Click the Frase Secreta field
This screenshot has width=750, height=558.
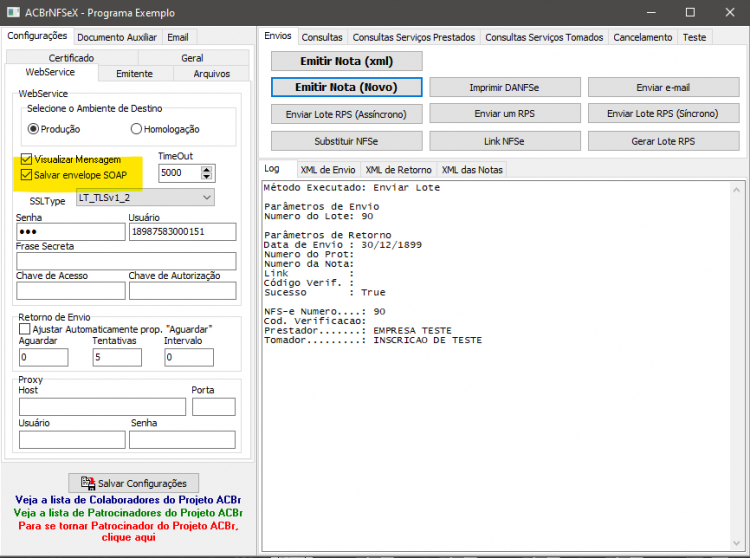(x=126, y=261)
